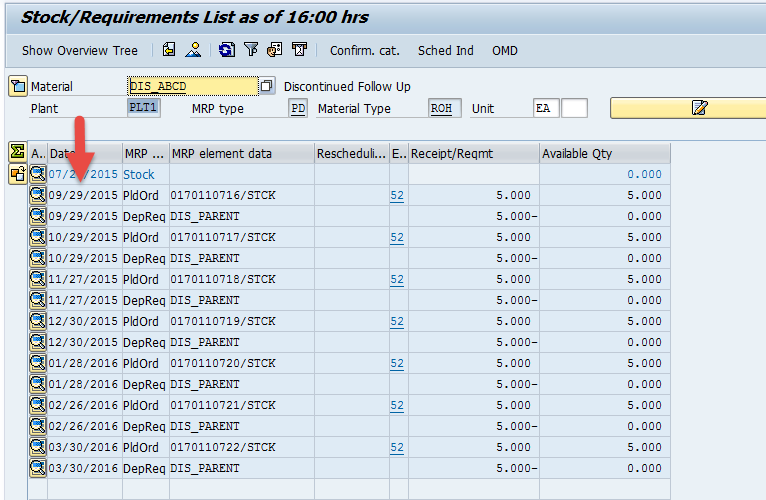Click the person icon in the toolbar
The width and height of the screenshot is (766, 500).
193,50
